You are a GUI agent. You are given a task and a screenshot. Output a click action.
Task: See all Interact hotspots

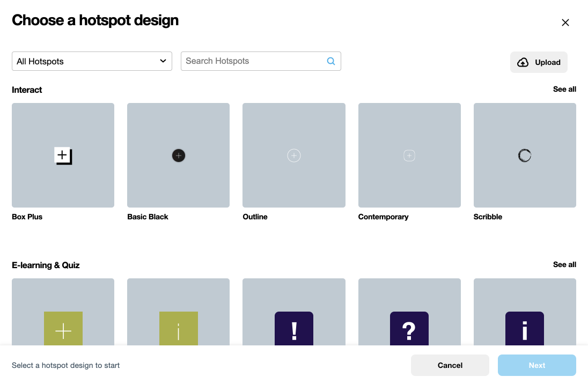[564, 89]
